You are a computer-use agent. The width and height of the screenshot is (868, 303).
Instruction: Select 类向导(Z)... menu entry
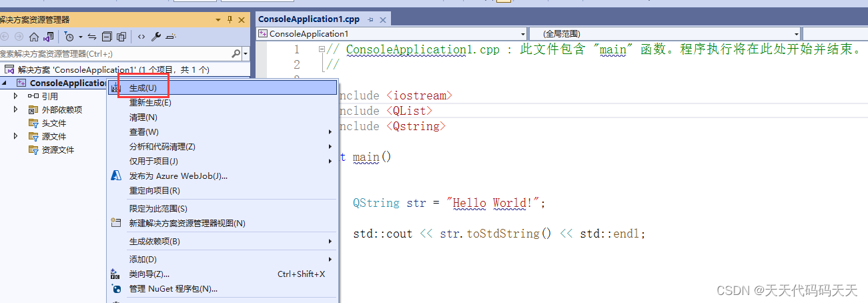tap(222, 274)
